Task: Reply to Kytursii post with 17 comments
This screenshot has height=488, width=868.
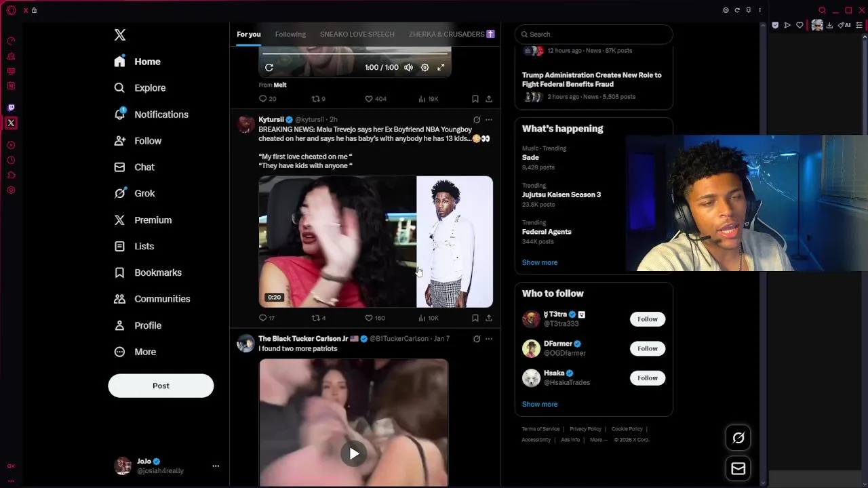Action: tap(267, 318)
